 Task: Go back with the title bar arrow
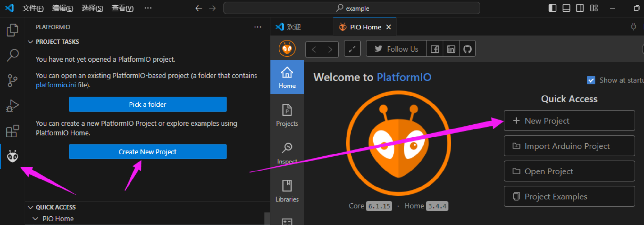(198, 8)
